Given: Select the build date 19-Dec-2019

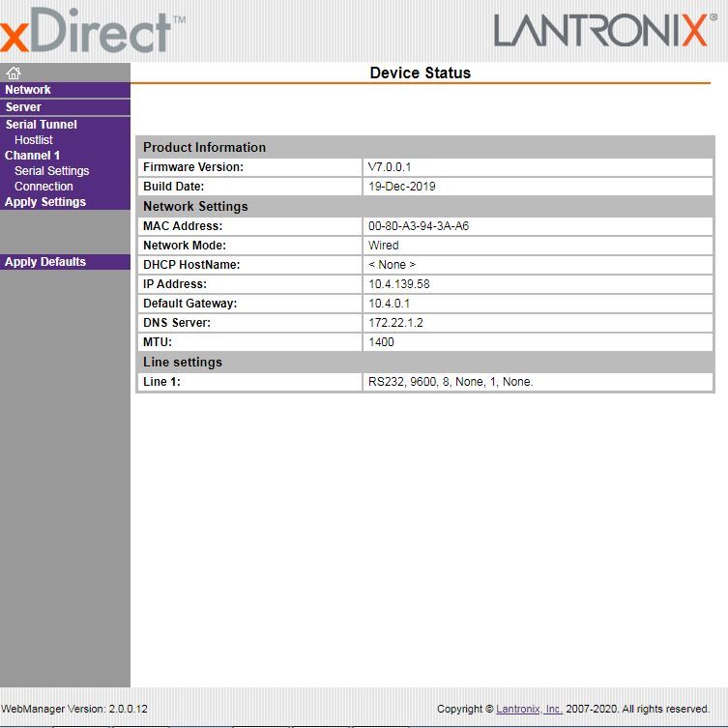Looking at the screenshot, I should click(402, 187).
